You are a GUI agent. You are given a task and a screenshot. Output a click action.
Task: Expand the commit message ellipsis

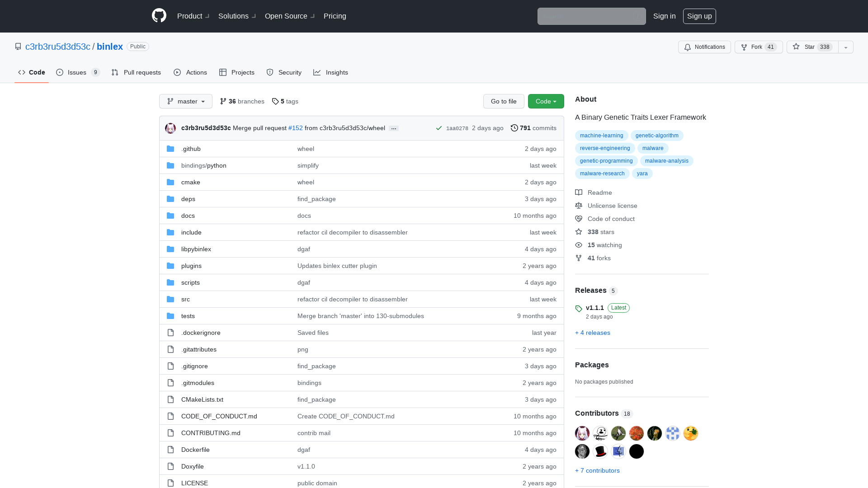click(x=394, y=128)
